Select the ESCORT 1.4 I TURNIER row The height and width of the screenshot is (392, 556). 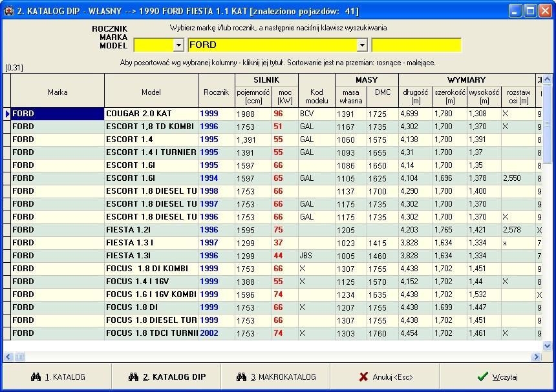(273, 152)
